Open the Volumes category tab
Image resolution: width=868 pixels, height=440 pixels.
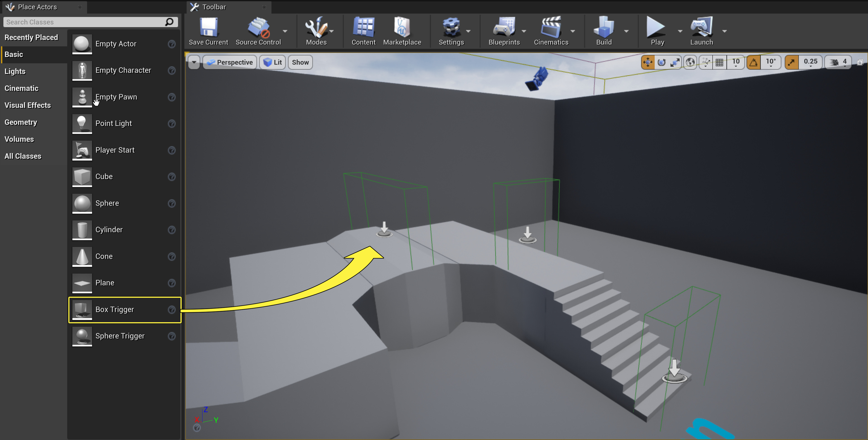pos(19,139)
